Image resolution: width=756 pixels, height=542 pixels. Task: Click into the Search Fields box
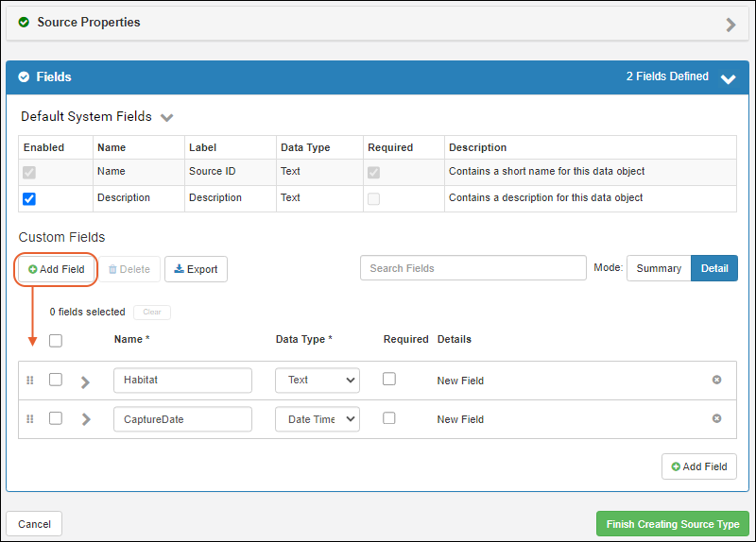click(x=472, y=268)
